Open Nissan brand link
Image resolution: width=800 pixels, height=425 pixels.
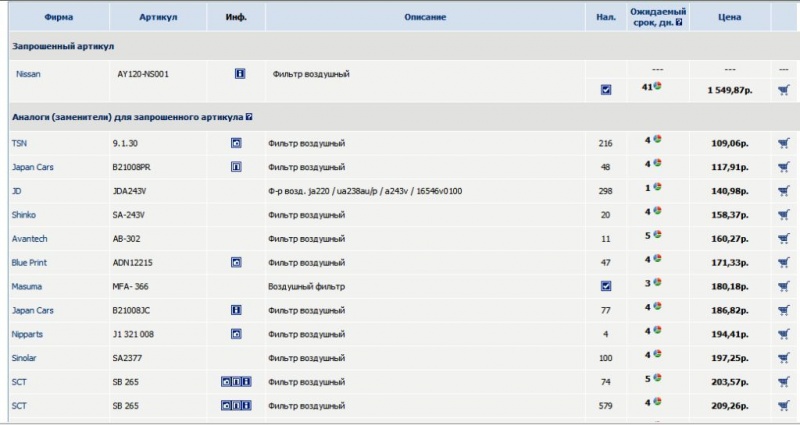pos(28,74)
